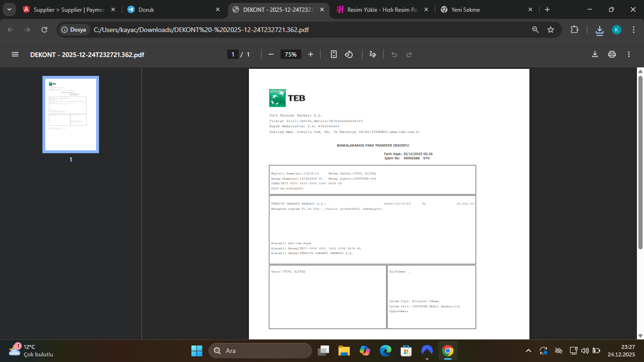The height and width of the screenshot is (362, 644).
Task: Edit the PDF page number field
Action: pos(232,54)
